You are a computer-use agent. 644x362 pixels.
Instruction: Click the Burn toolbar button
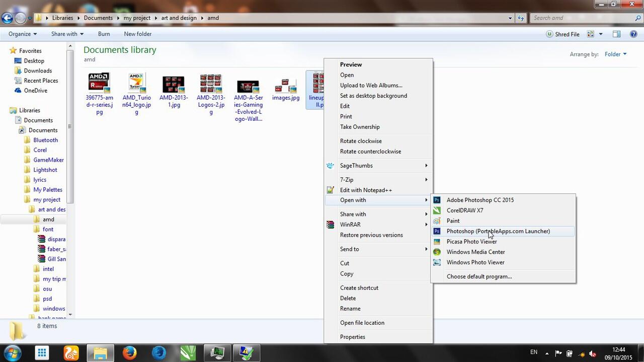[104, 34]
